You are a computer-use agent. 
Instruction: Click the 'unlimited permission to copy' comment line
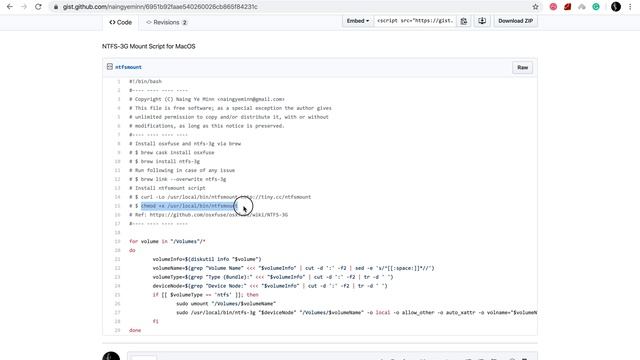(229, 117)
